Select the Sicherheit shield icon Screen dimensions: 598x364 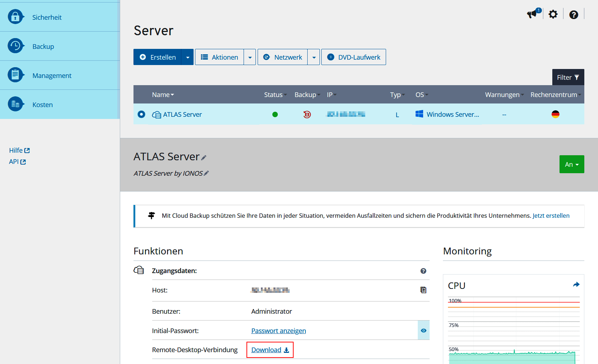16,17
